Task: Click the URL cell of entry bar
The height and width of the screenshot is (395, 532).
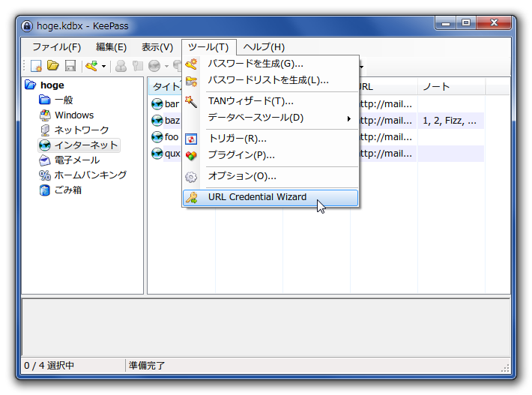Action: (x=388, y=104)
